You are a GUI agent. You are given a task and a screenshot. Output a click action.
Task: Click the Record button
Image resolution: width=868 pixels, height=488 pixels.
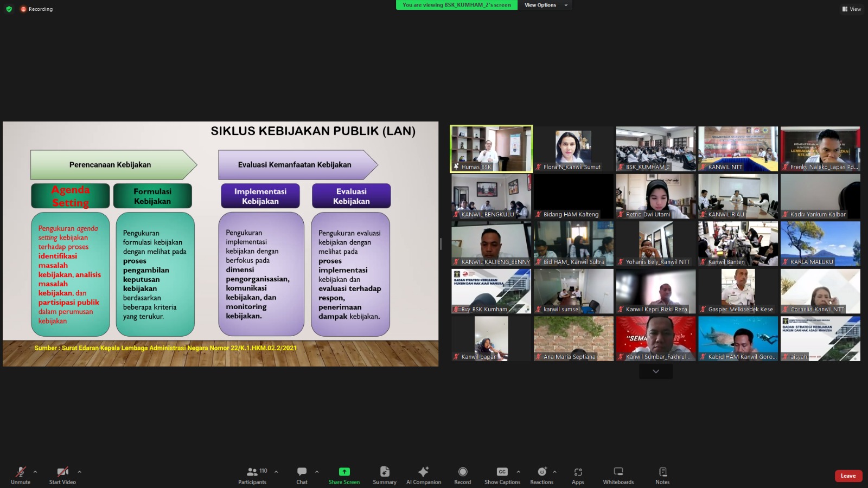tap(462, 472)
